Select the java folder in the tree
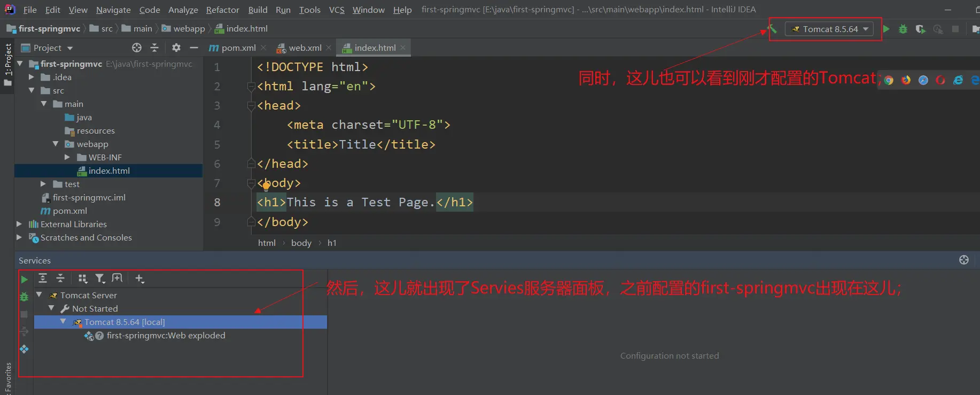The image size is (980, 395). point(84,117)
